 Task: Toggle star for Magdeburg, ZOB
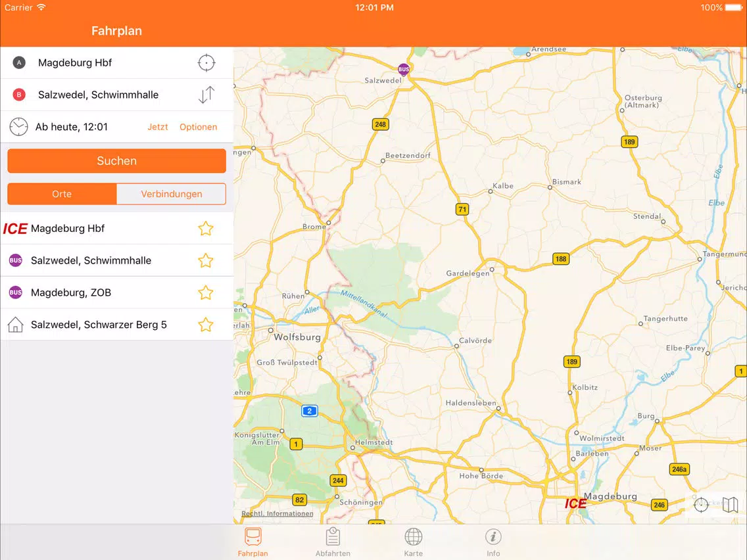[206, 292]
